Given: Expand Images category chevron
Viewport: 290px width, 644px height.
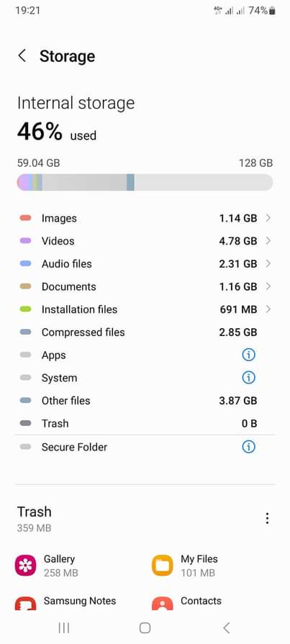Looking at the screenshot, I should (x=268, y=218).
